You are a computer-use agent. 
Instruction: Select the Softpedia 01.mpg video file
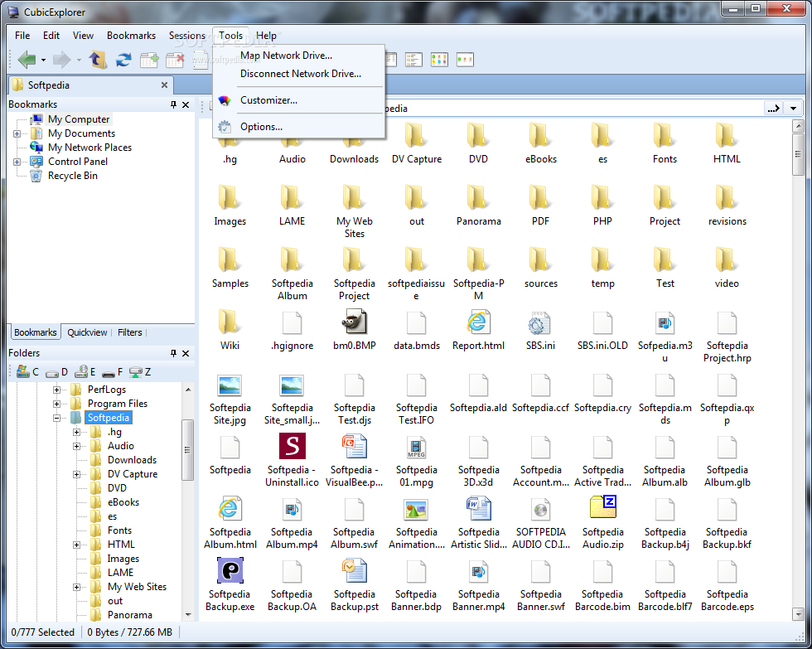(416, 461)
